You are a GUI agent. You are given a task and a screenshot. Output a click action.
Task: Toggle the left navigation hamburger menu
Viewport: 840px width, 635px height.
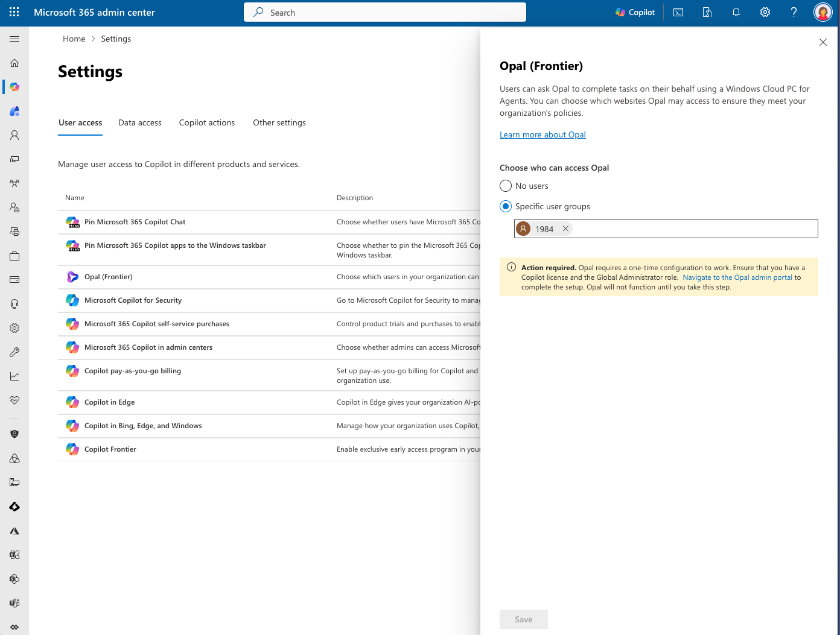click(x=14, y=39)
